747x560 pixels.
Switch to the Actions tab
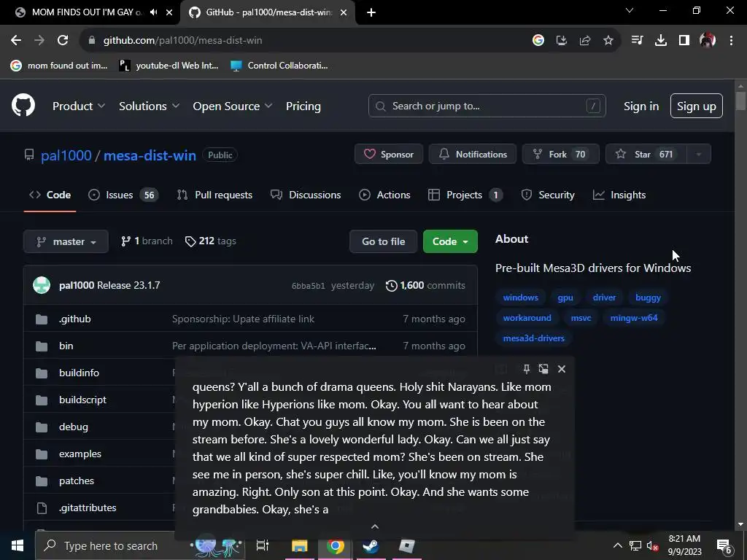[384, 195]
